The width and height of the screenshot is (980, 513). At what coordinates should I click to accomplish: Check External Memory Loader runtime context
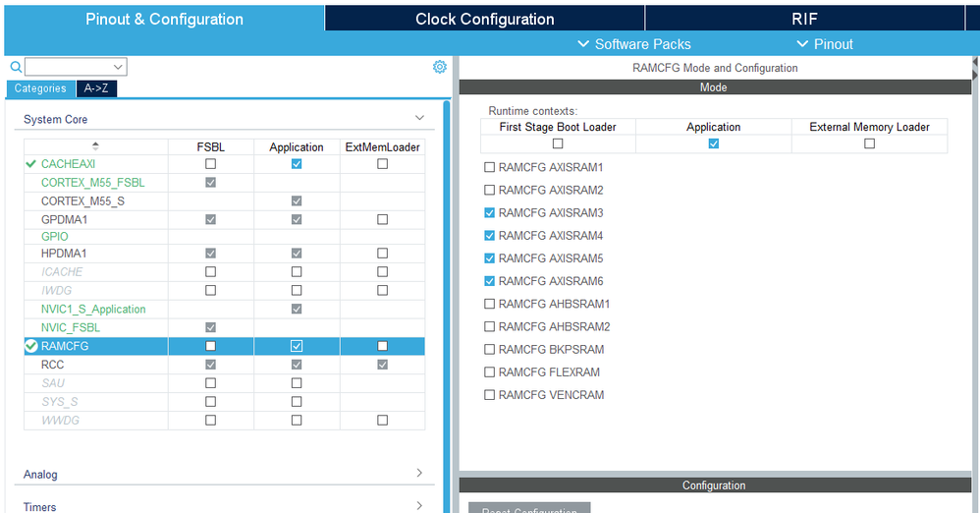point(869,143)
